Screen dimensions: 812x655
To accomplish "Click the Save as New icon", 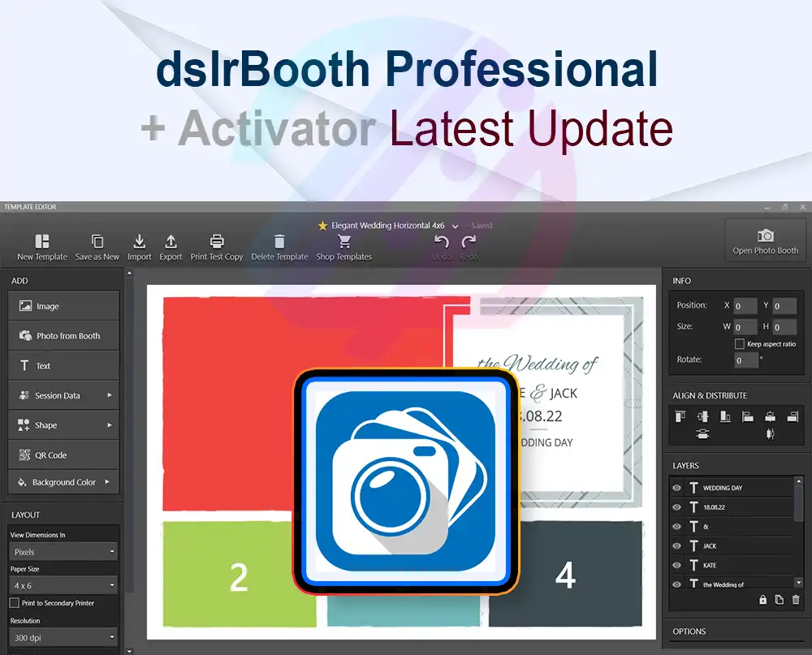I will tap(97, 242).
